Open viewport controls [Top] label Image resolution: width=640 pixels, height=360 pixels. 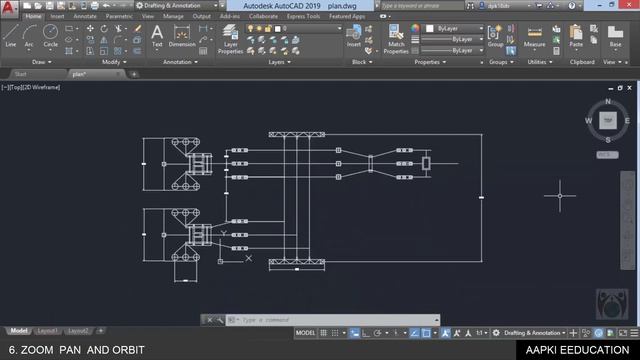click(x=15, y=87)
